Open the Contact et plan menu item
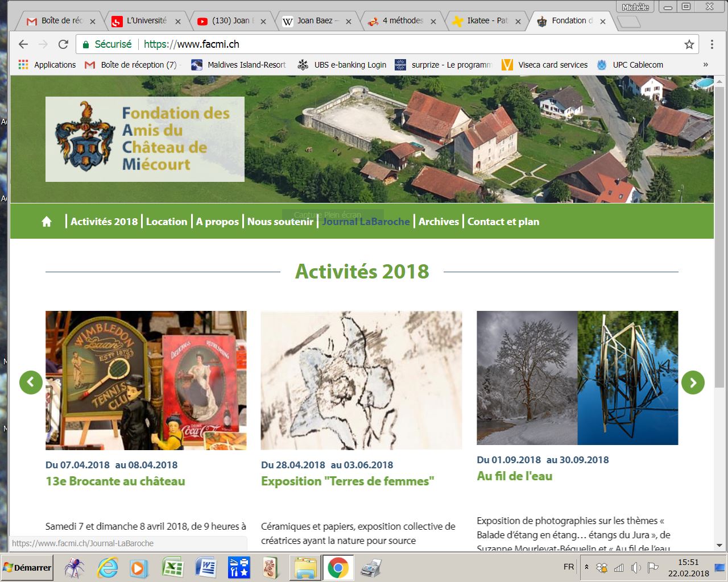Image resolution: width=728 pixels, height=582 pixels. 503,222
